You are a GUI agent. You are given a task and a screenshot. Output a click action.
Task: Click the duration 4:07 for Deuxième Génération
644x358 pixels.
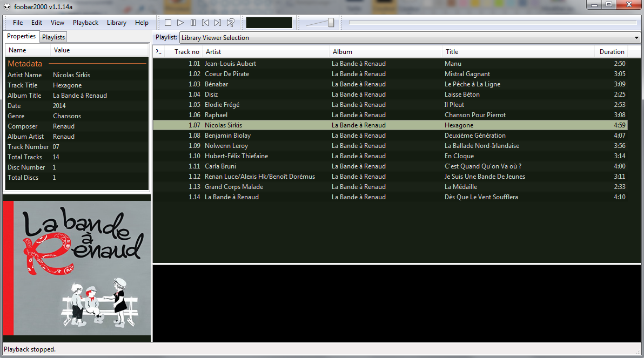(619, 136)
